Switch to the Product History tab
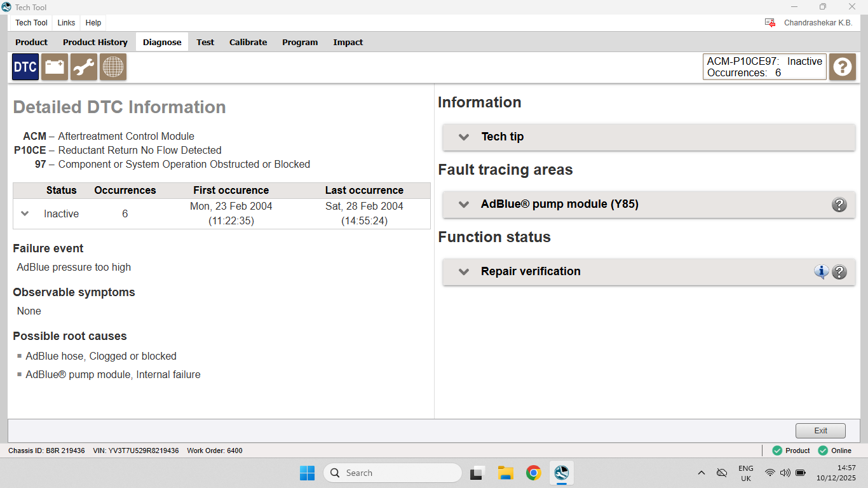Image resolution: width=868 pixels, height=488 pixels. 95,43
